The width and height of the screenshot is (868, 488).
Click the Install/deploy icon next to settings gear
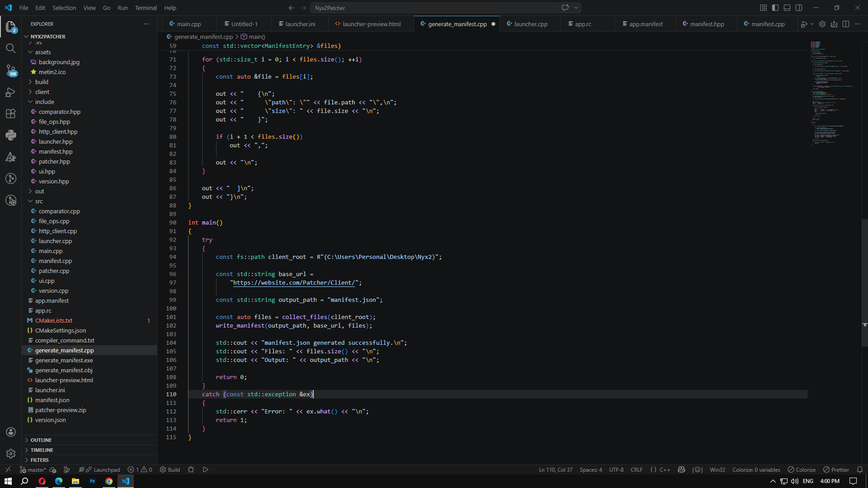pos(834,24)
